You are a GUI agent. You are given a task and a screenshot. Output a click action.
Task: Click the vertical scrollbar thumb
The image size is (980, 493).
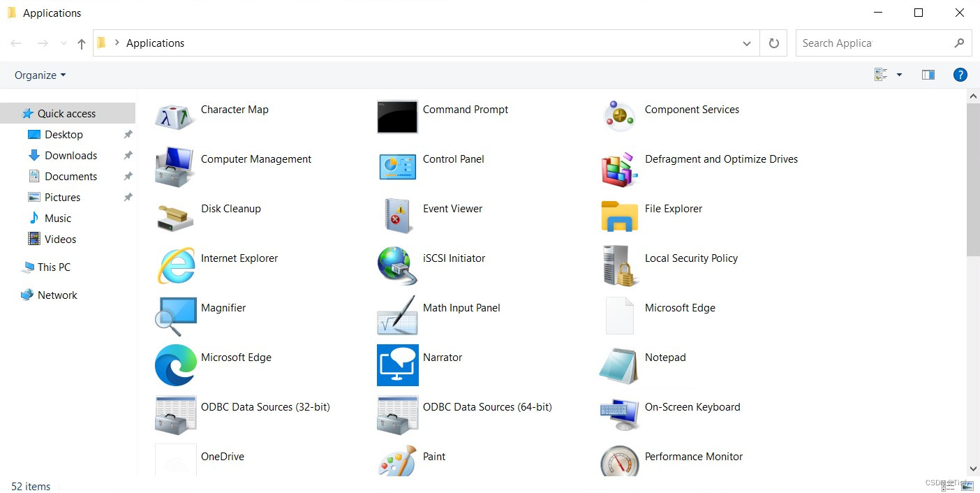point(973,180)
